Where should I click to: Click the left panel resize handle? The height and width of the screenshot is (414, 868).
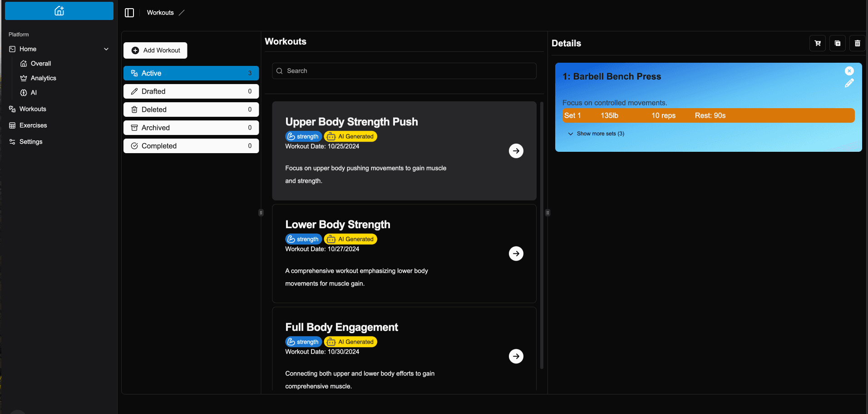[x=261, y=213]
